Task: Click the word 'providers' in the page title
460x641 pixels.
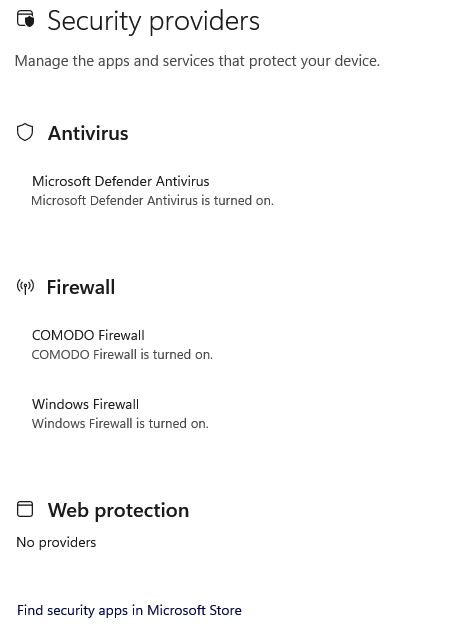Action: pos(204,21)
